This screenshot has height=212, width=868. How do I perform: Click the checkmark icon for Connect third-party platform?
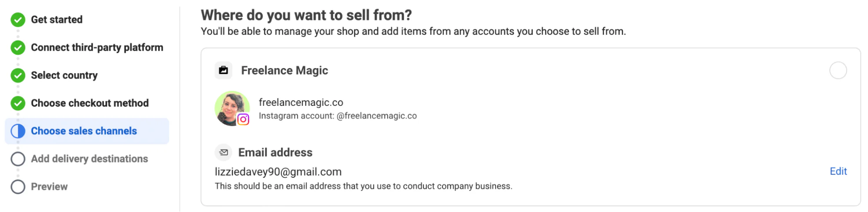18,47
